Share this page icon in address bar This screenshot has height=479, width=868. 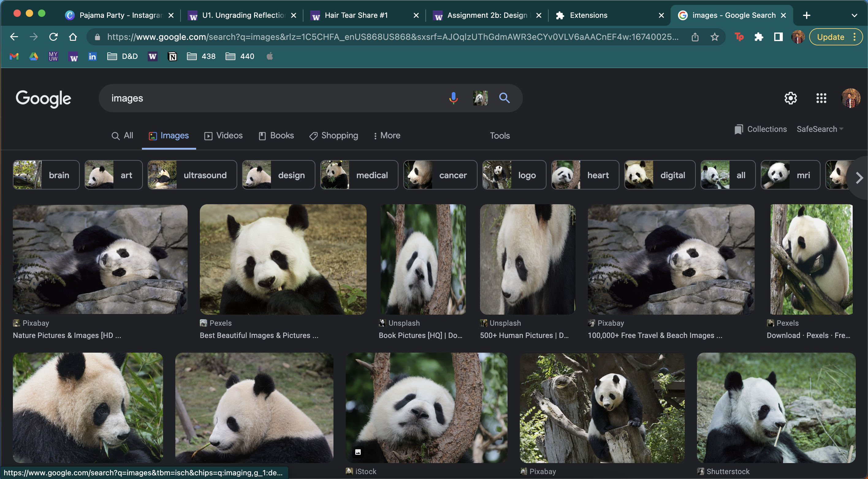tap(695, 37)
